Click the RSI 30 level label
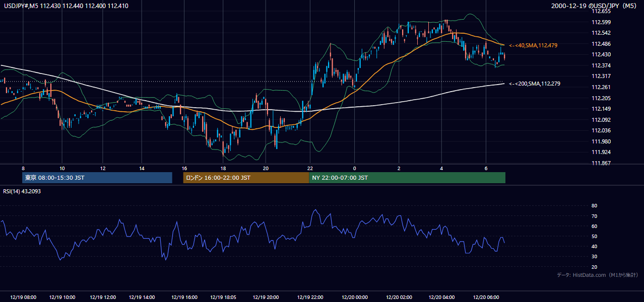The image size is (644, 302). click(x=594, y=257)
